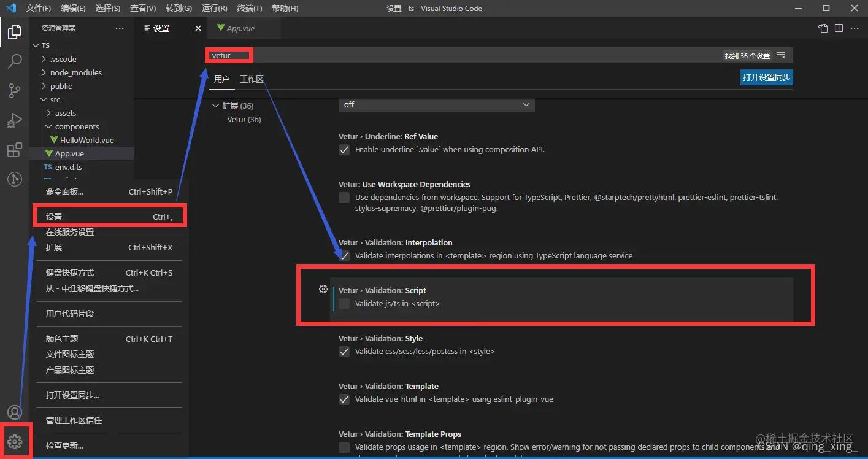This screenshot has width=868, height=459.
Task: Select 设置 in the manage menu
Action: (x=109, y=217)
